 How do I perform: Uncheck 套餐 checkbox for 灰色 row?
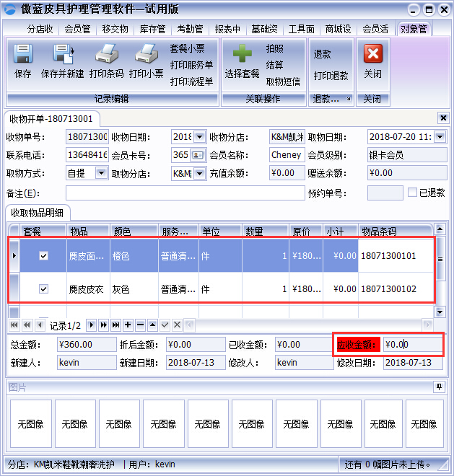point(43,288)
